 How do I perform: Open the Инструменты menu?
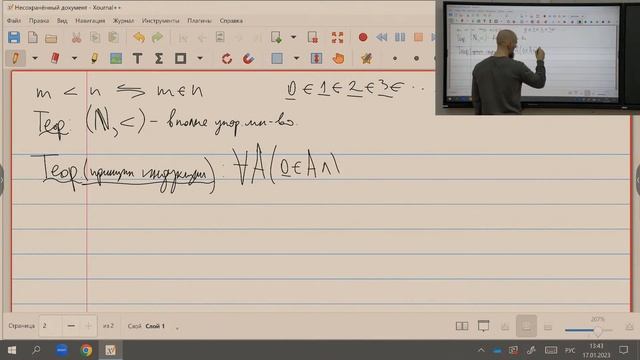[160, 20]
